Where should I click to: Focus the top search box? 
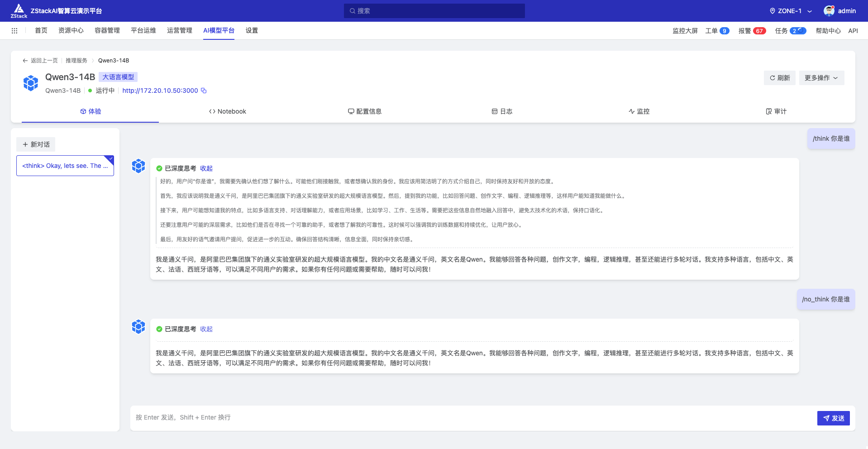coord(434,11)
